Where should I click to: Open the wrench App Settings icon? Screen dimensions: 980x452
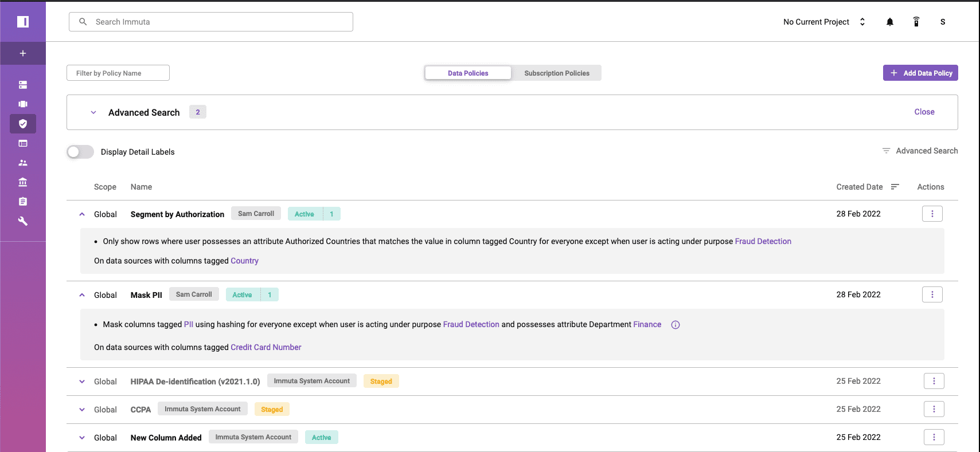(x=23, y=221)
